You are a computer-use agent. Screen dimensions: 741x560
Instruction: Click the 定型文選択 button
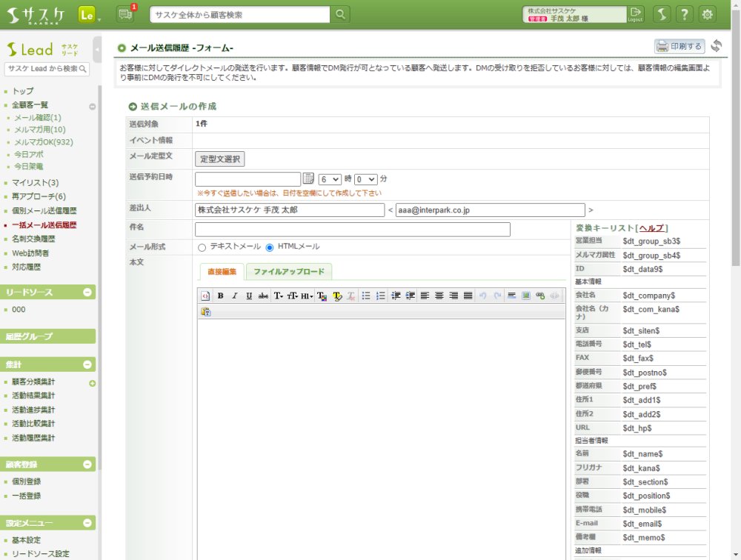219,159
